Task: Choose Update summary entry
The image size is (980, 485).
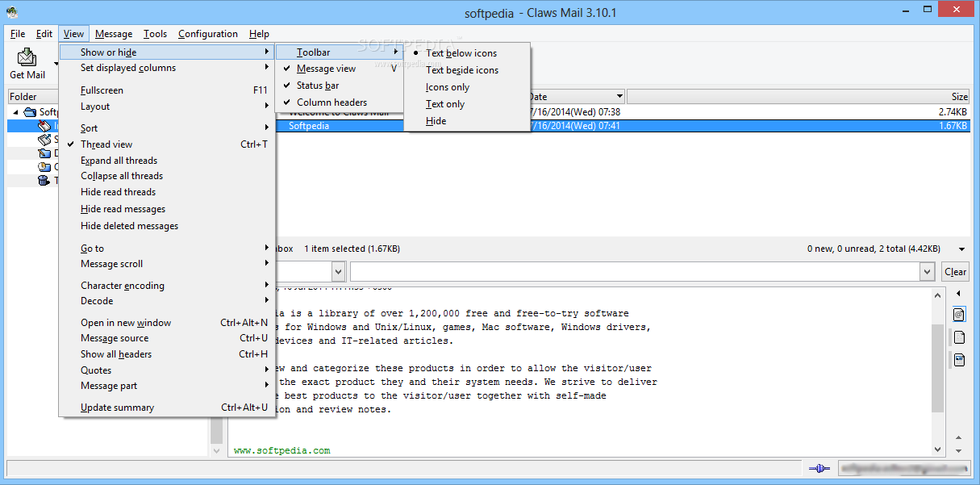Action: pos(168,408)
